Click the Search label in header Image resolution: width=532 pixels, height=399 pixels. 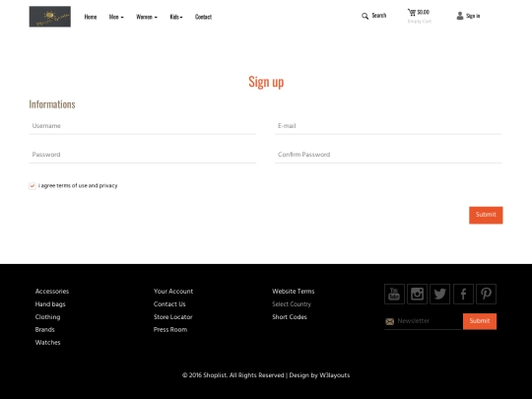coord(379,15)
